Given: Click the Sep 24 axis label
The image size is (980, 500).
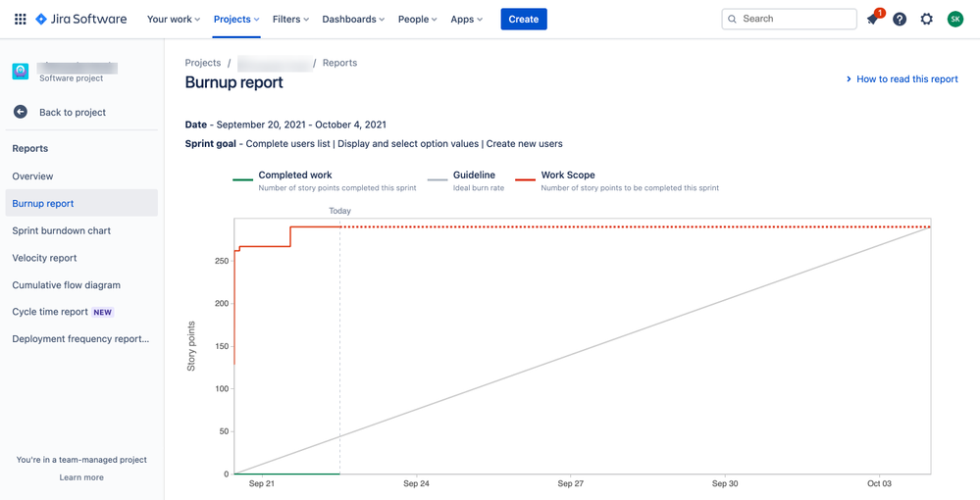Looking at the screenshot, I should [x=416, y=483].
